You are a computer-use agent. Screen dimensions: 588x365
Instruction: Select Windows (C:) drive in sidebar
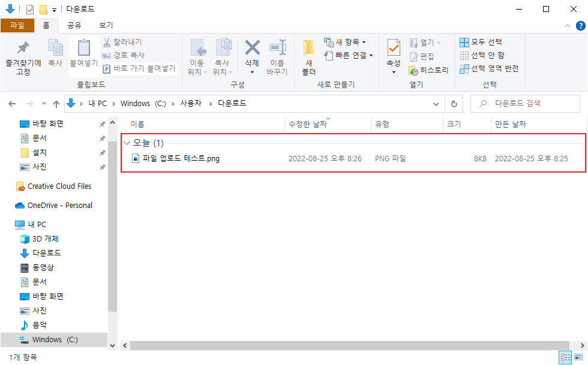click(54, 339)
